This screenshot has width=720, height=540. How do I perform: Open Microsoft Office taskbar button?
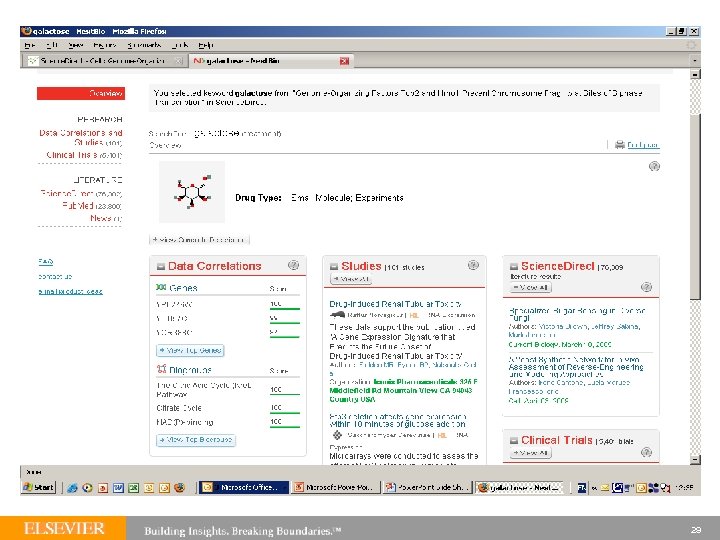(x=243, y=487)
